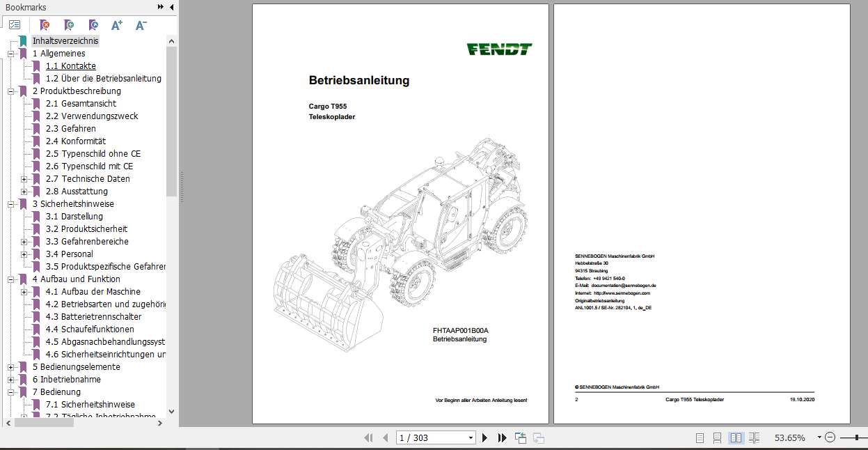Click the bookmark properties icon
868x450 pixels.
tap(93, 25)
